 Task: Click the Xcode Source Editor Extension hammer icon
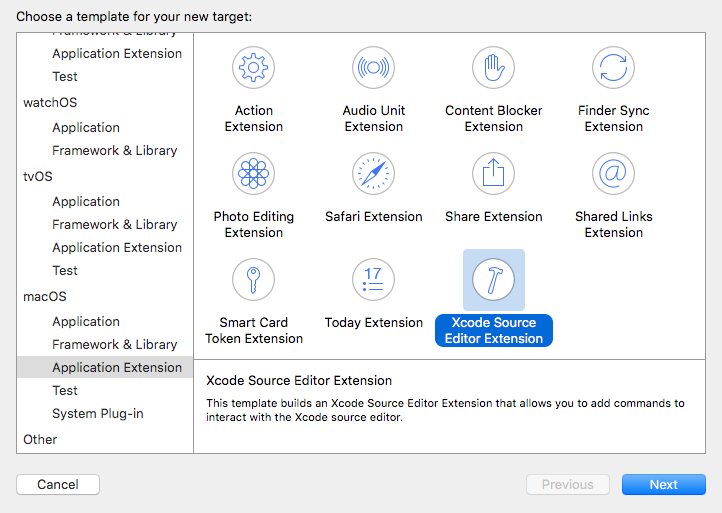[493, 280]
